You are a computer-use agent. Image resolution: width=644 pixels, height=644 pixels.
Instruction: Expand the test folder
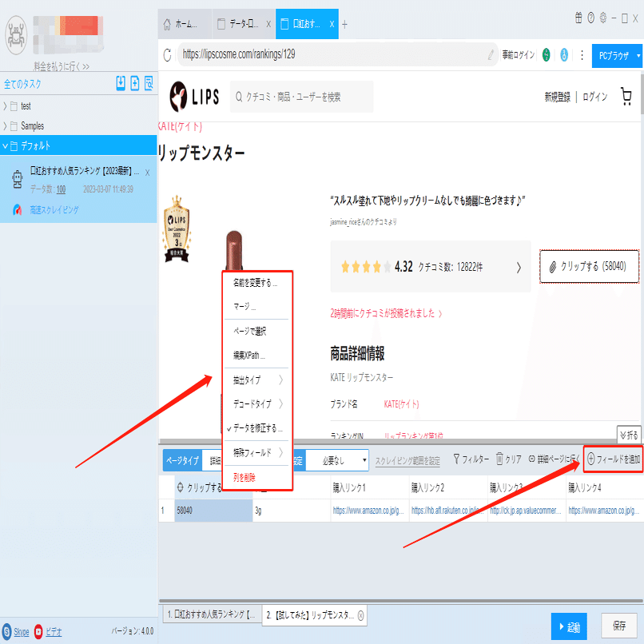pos(5,106)
